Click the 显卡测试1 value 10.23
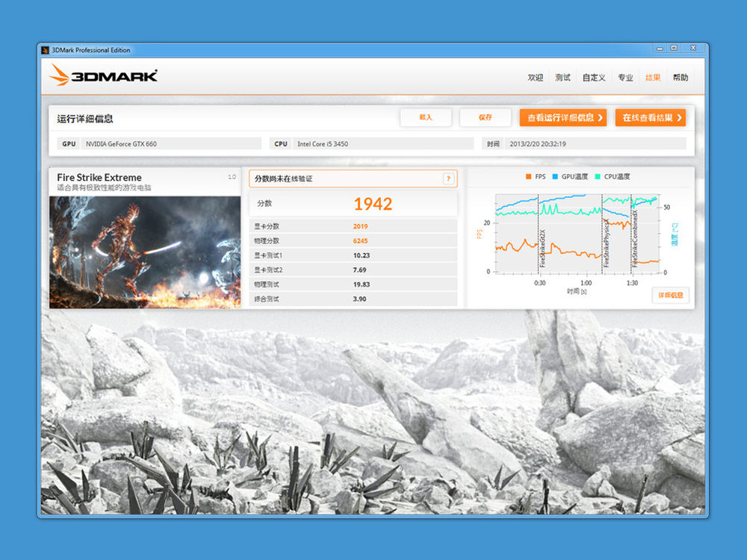The width and height of the screenshot is (747, 560). coord(361,255)
